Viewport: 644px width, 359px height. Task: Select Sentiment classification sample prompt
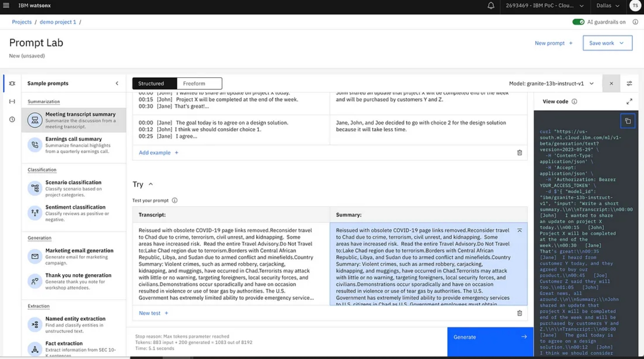pos(74,213)
